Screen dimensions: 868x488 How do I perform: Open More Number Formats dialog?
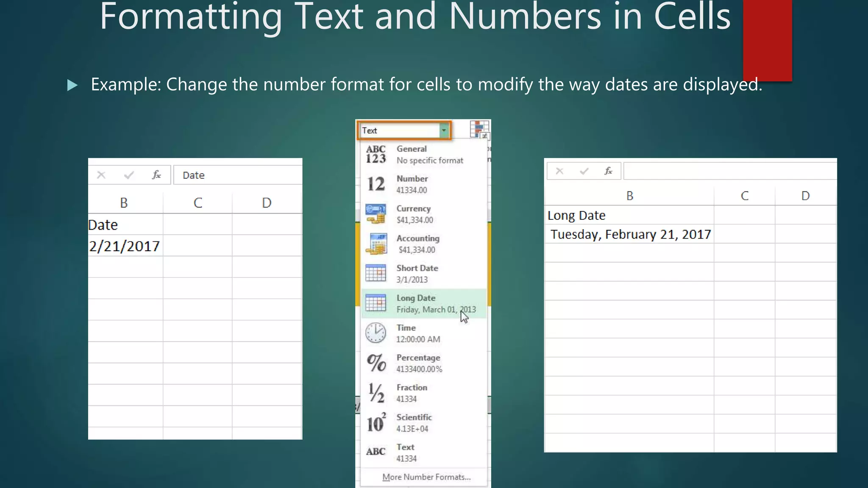click(x=426, y=477)
